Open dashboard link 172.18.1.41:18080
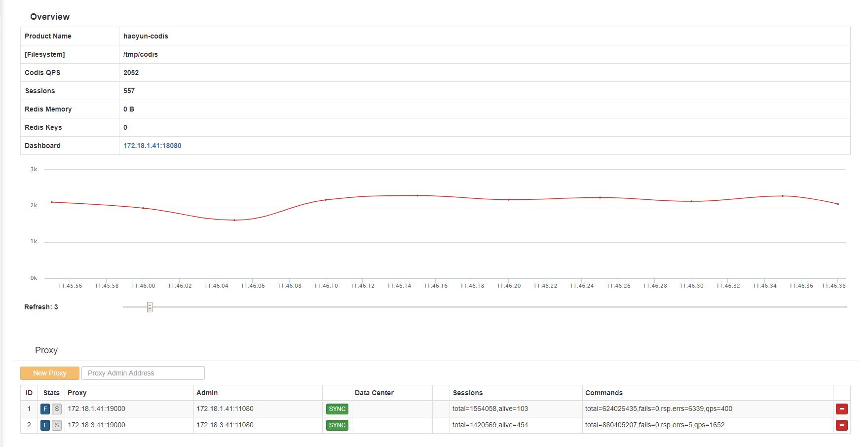Viewport: 868px width, 447px height. (x=152, y=146)
